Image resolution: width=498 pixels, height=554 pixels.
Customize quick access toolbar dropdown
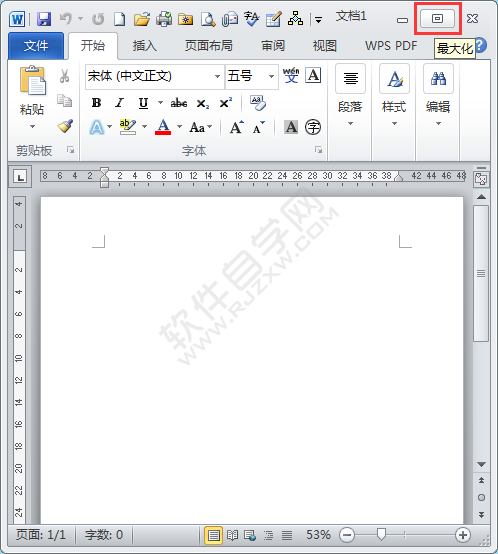point(319,20)
